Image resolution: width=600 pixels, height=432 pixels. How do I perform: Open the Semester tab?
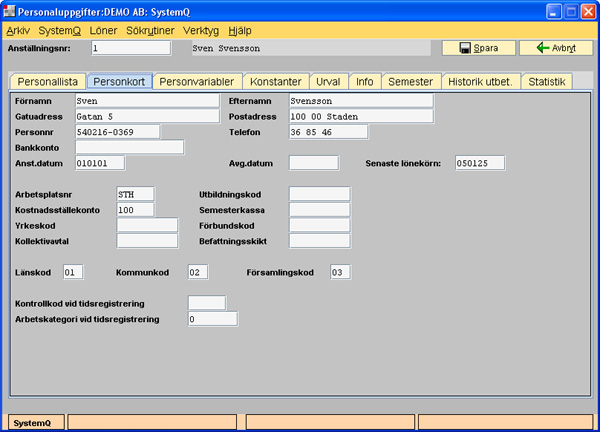point(411,81)
